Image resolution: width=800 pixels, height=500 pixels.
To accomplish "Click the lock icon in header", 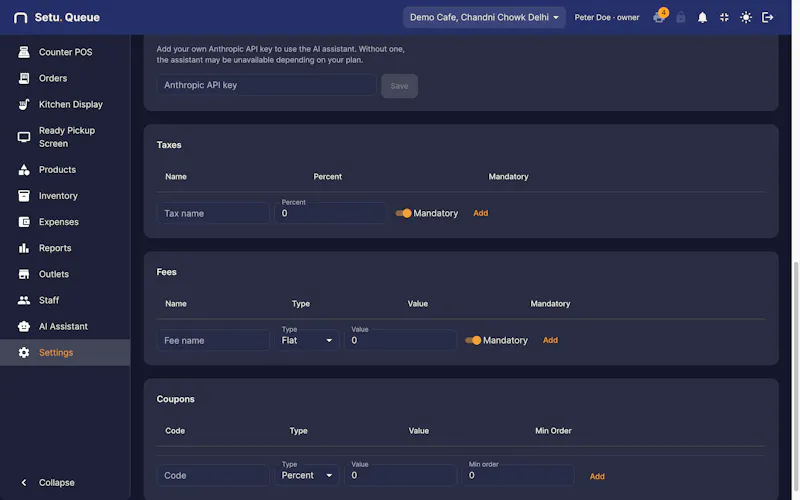I will coord(681,17).
